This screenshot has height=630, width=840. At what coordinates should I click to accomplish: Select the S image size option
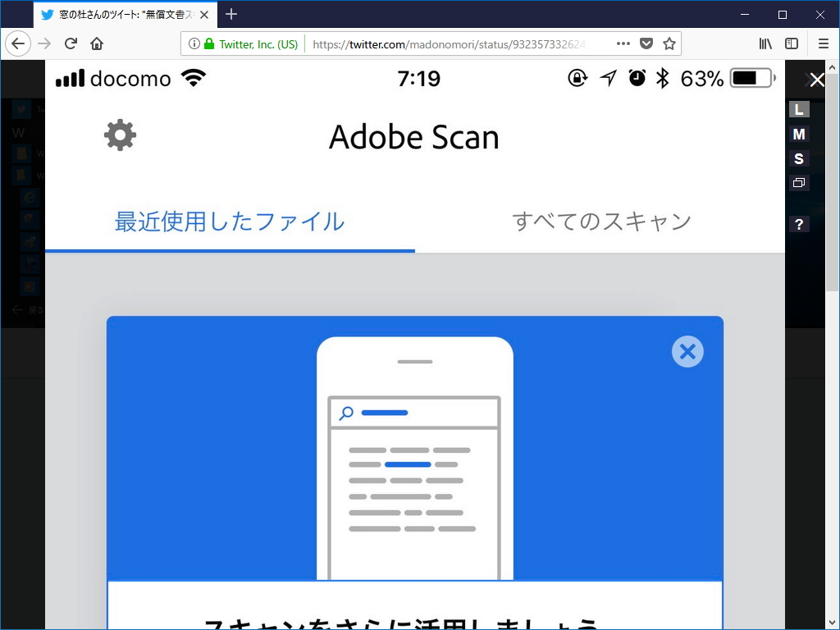(x=799, y=157)
